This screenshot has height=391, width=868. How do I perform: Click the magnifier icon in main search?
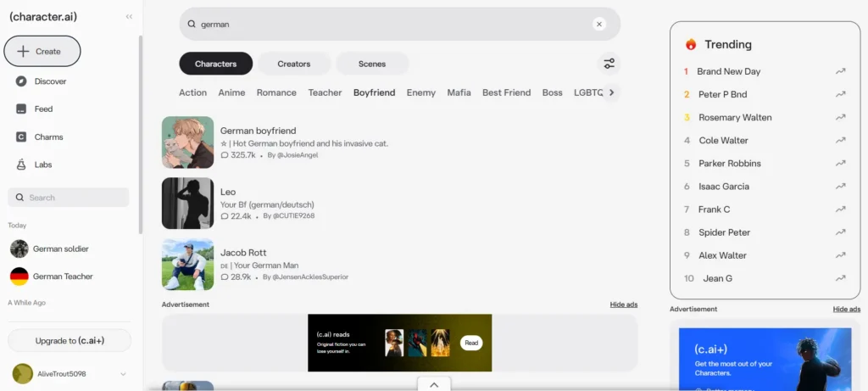click(x=192, y=24)
